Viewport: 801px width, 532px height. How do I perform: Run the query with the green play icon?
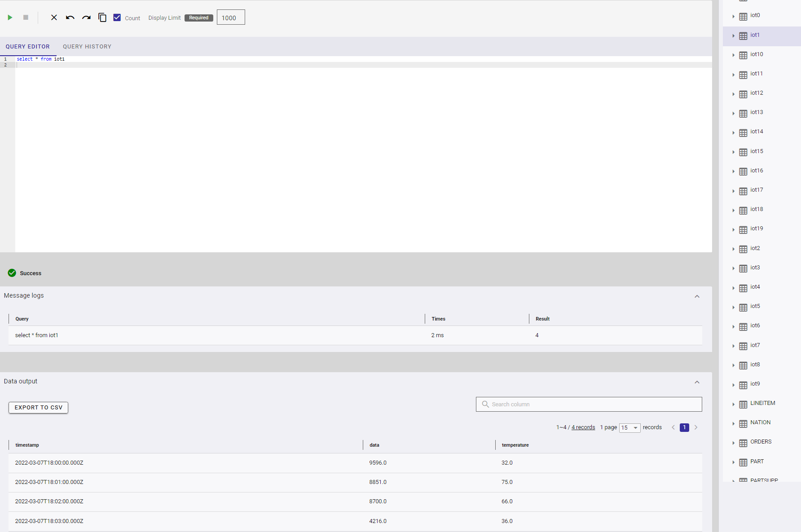pos(10,18)
